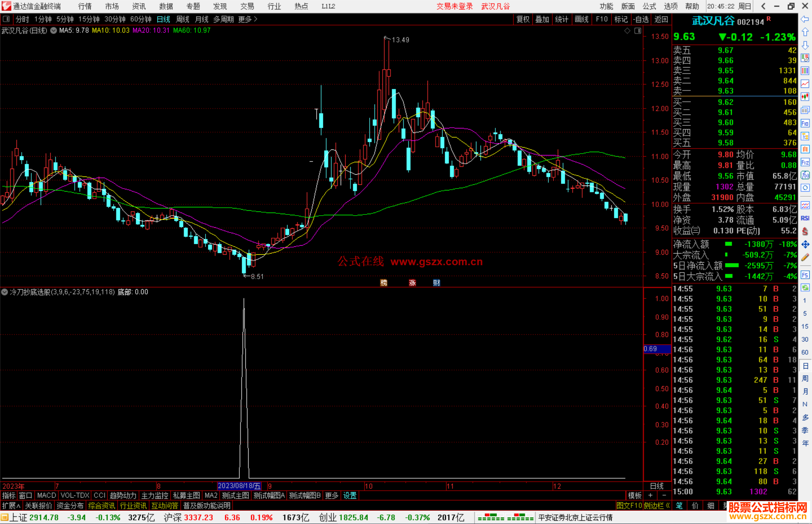Expand the 扩展 bottom panel
Image resolution: width=812 pixels, height=524 pixels.
pyautogui.click(x=11, y=506)
